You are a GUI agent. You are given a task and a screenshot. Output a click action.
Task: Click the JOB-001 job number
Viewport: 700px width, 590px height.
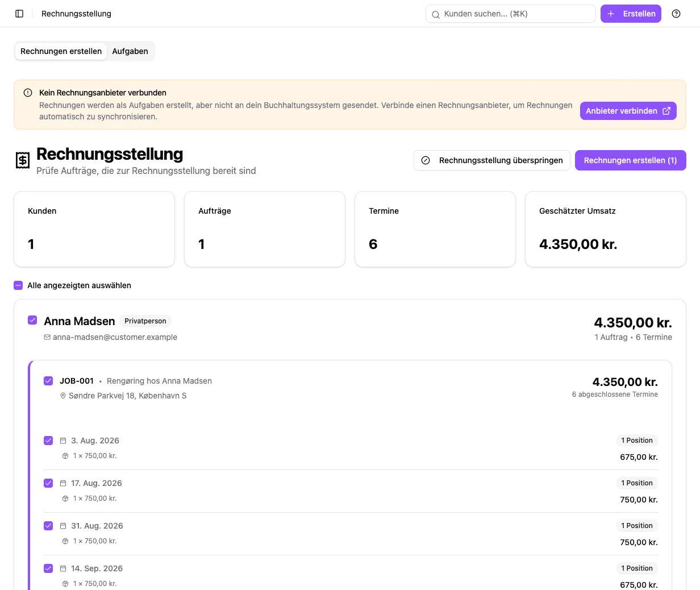(x=77, y=381)
